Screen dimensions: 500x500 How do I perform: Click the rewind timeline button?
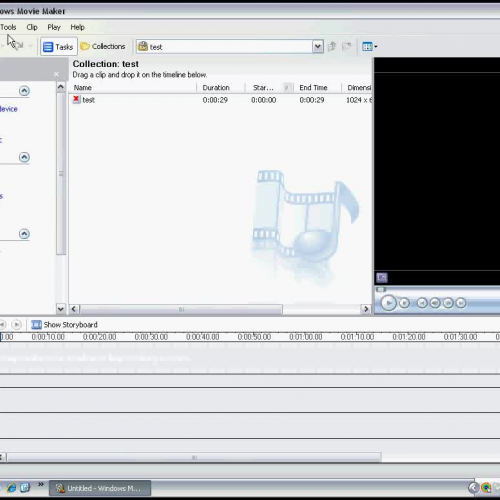2,324
